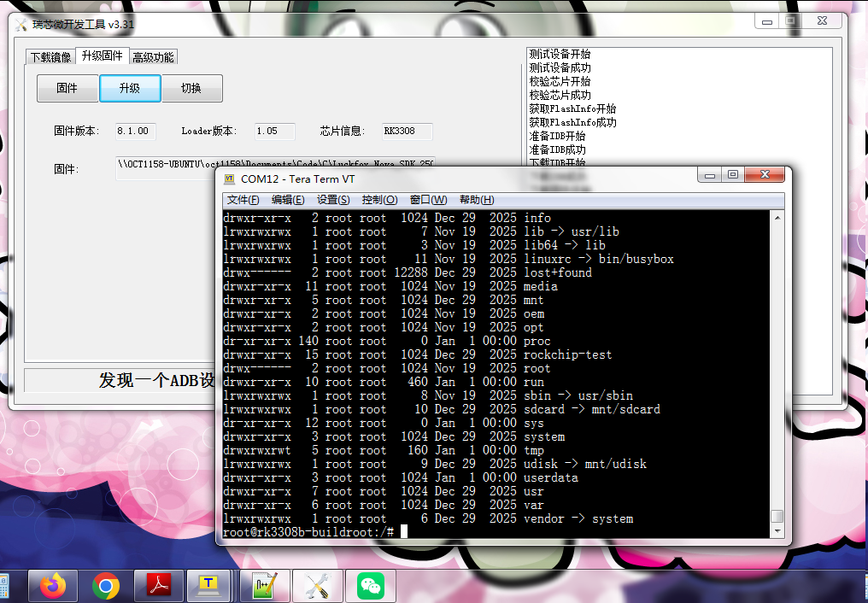Launch Google Chrome from the taskbar
Viewport: 868px width, 603px height.
coord(106,586)
